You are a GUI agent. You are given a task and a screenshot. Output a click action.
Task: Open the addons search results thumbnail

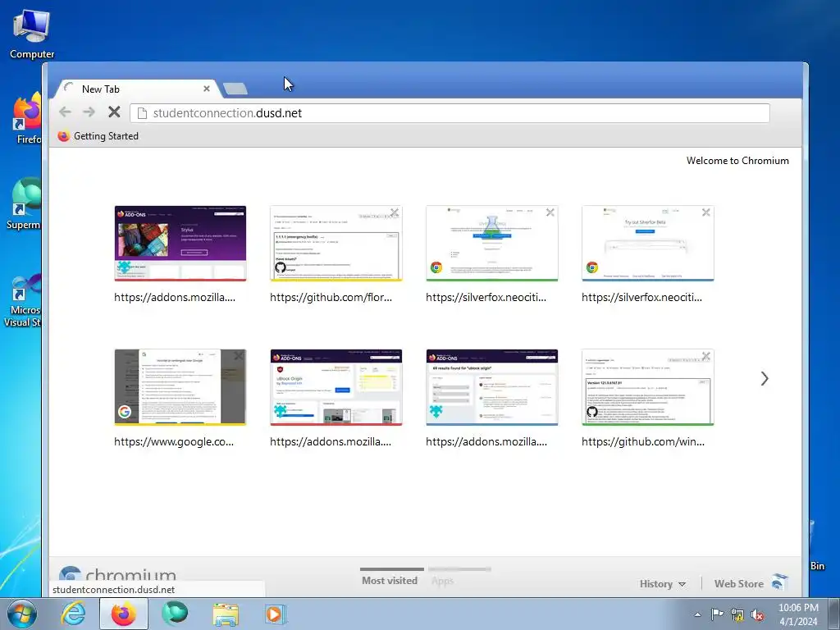492,387
